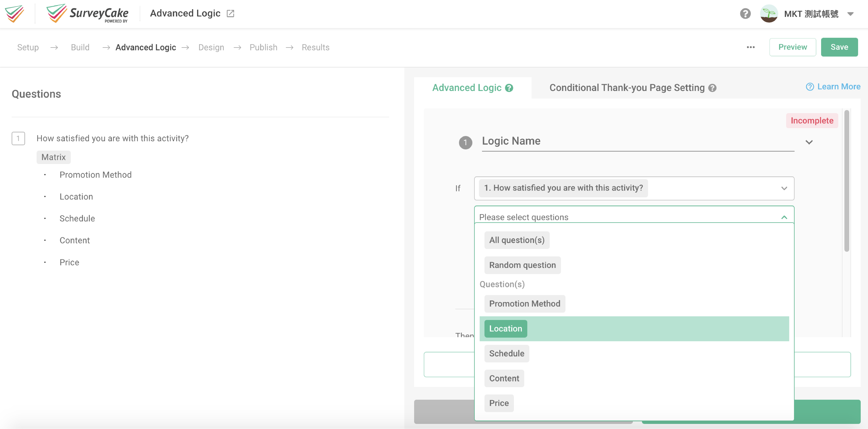Open the satisfaction question dropdown

coord(784,188)
